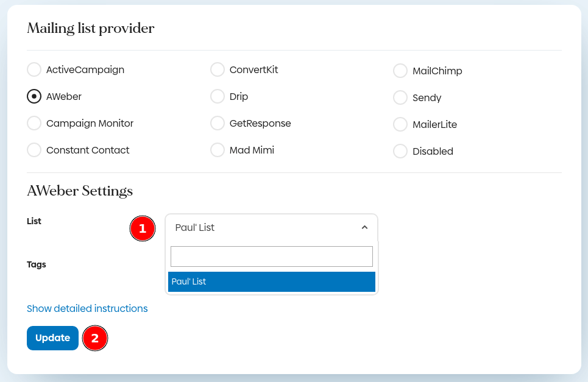Pick the Mad Mimi provider radio
Image resolution: width=588 pixels, height=382 pixels.
(218, 150)
